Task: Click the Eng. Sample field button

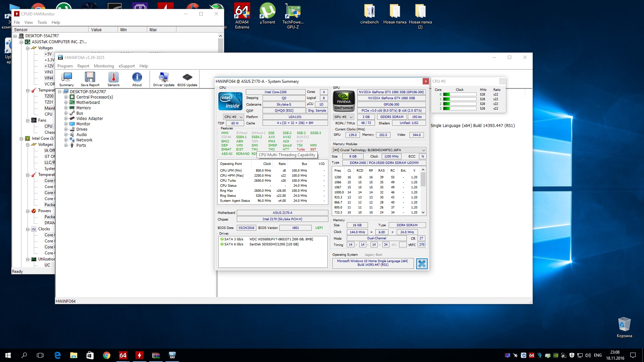Action: point(317,111)
